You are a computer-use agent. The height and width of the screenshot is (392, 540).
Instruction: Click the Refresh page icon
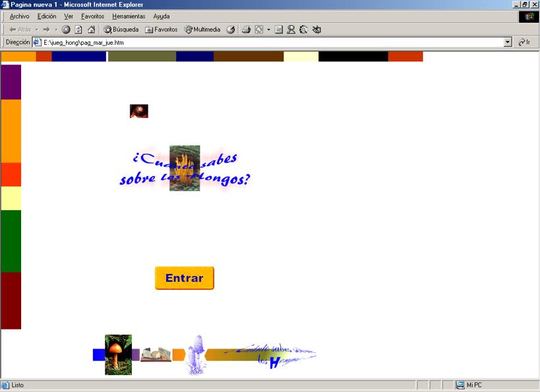coord(78,30)
